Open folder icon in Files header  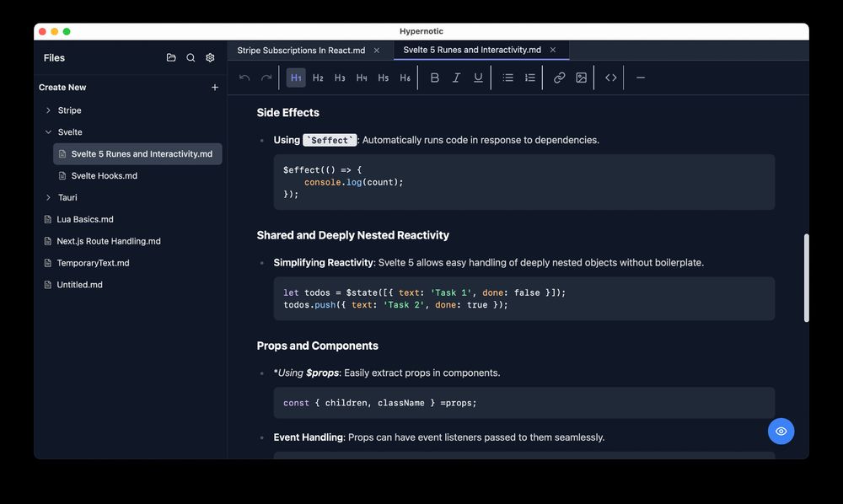pyautogui.click(x=171, y=57)
